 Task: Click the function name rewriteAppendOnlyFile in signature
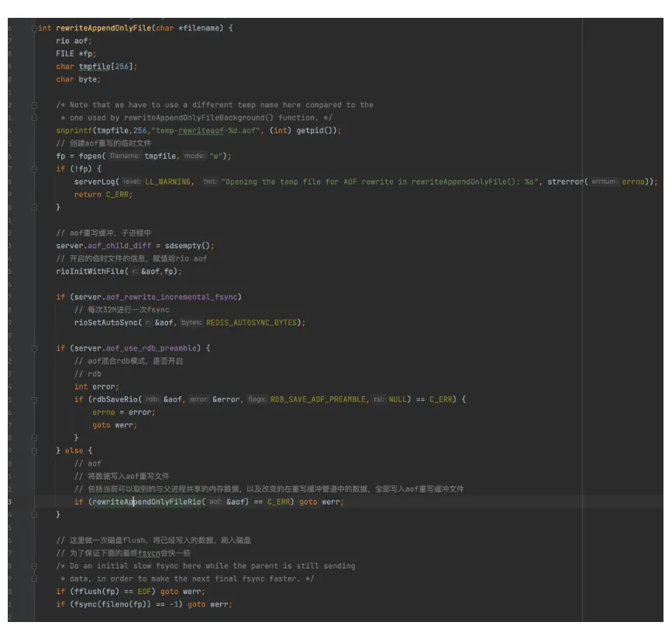coord(103,28)
